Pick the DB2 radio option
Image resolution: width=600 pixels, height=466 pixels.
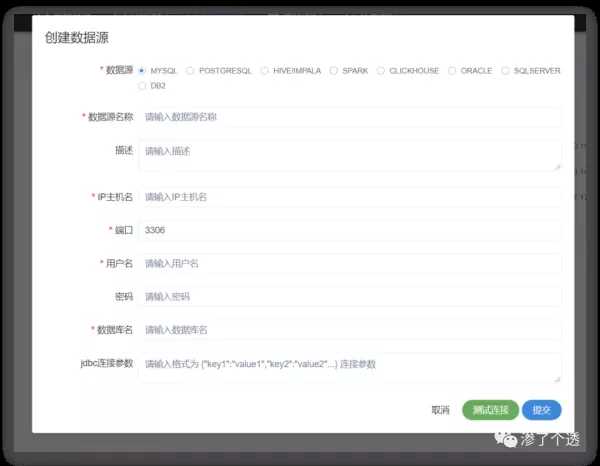(143, 86)
